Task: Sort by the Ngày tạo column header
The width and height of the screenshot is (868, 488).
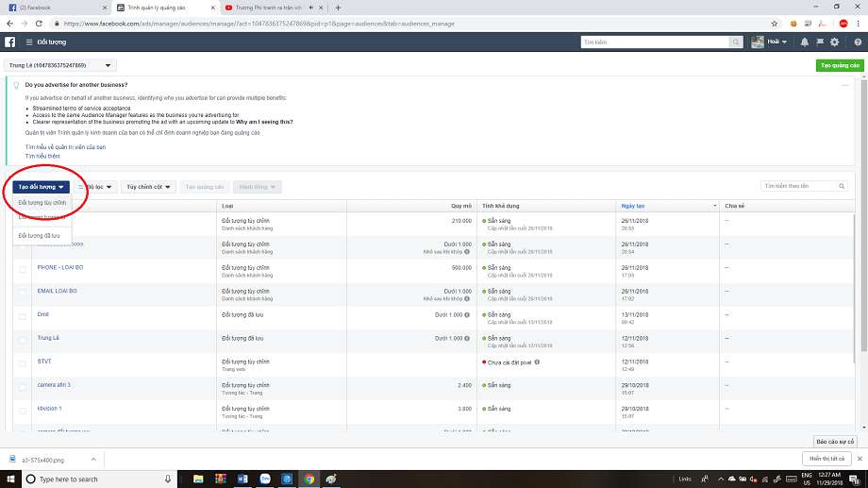Action: pos(633,206)
